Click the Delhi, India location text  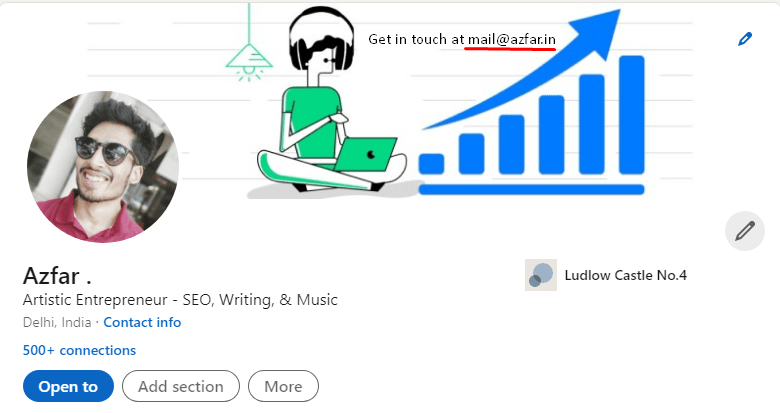[57, 322]
